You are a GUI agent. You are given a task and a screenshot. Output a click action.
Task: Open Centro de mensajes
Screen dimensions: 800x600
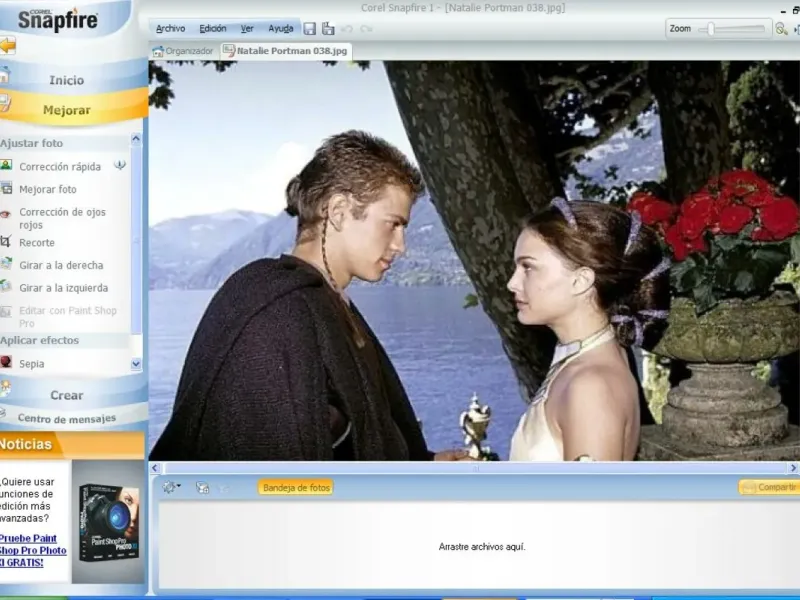67,418
